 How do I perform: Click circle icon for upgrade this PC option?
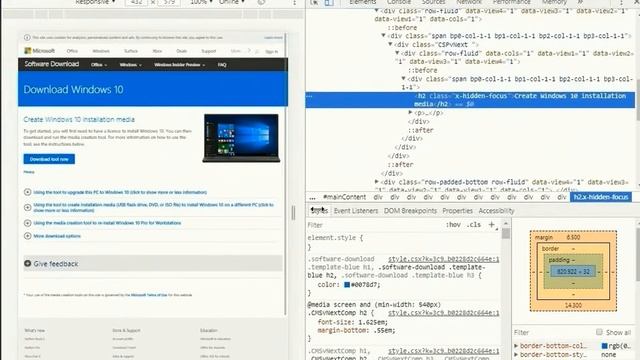(x=28, y=192)
